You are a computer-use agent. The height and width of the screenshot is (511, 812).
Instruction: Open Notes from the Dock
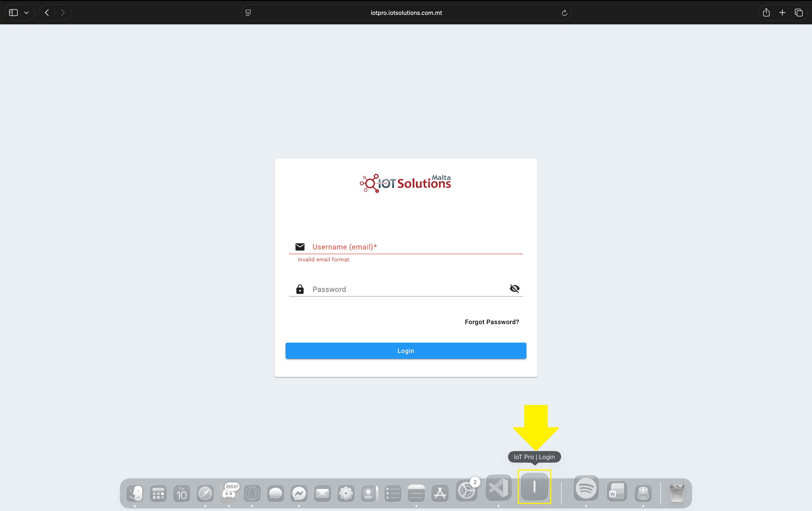[x=416, y=493]
